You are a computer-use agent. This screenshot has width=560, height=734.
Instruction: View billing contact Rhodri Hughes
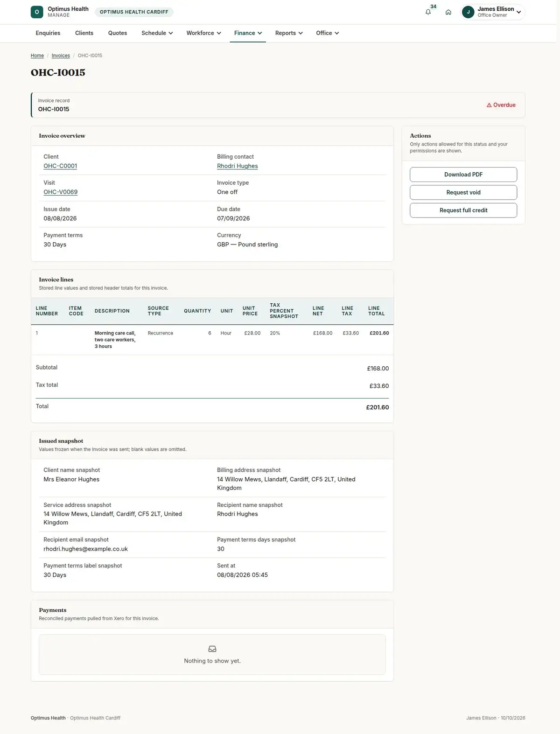[238, 166]
